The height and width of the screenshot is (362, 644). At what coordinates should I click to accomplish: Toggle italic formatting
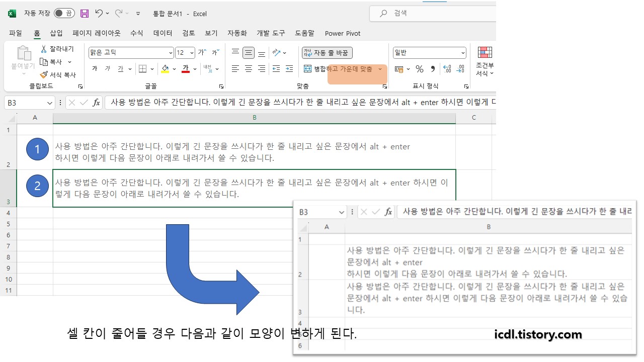(108, 68)
